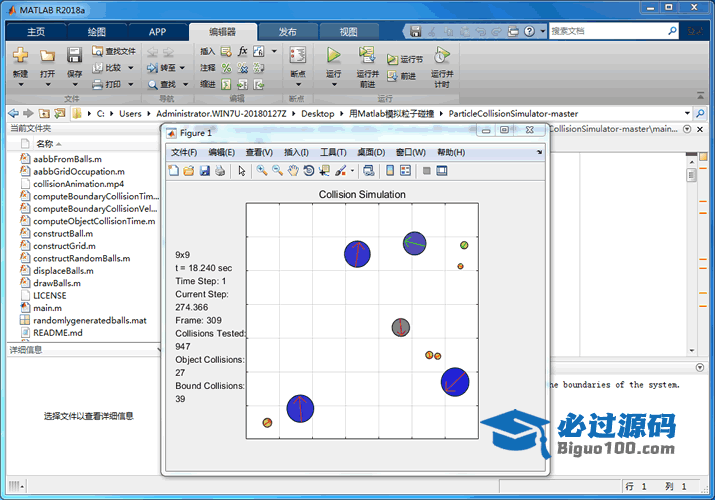The image size is (715, 500).
Task: Click the New Figure icon in figure toolbar
Action: coord(174,171)
